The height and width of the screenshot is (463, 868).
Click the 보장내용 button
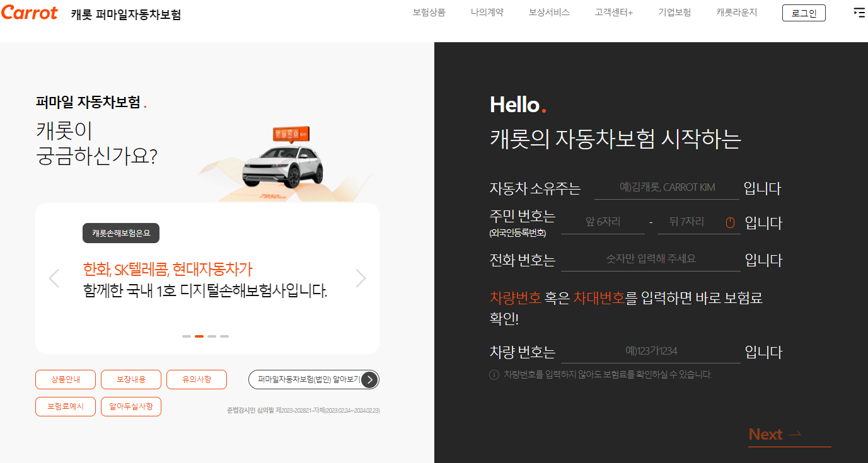tap(131, 380)
